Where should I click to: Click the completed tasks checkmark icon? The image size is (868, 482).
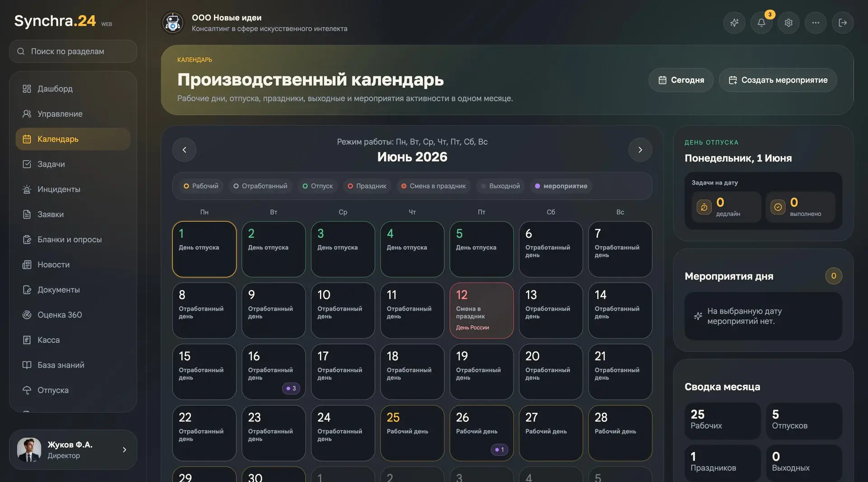(x=778, y=207)
